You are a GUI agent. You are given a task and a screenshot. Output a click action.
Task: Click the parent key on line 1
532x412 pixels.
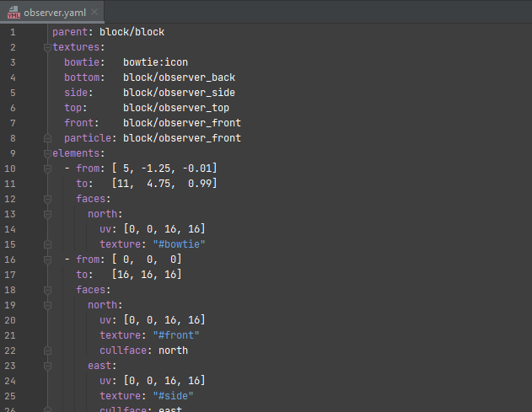(70, 32)
